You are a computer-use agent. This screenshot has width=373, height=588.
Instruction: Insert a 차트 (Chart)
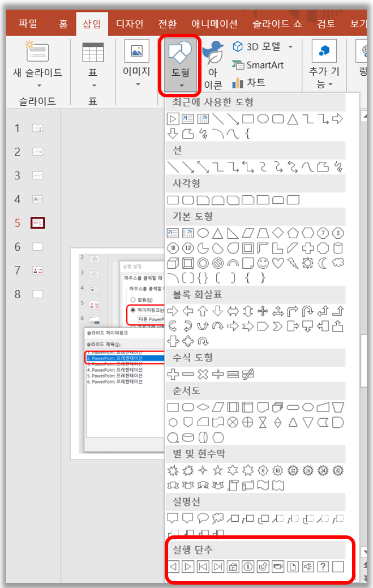(x=248, y=83)
